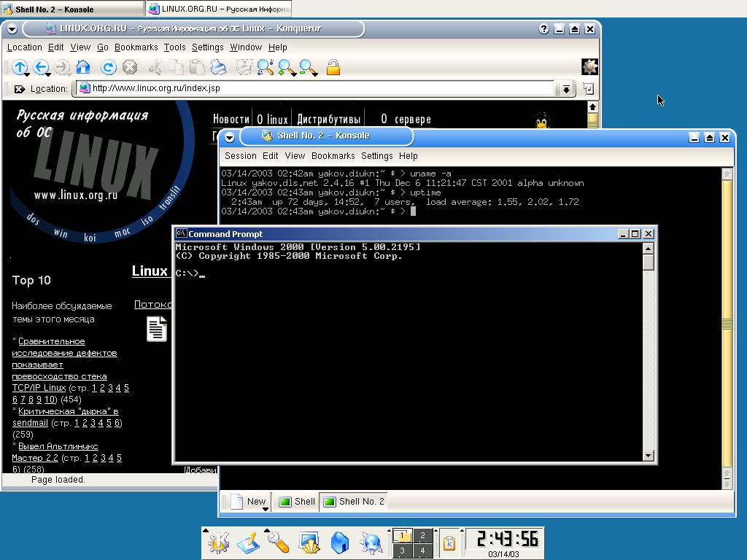Open the Session menu in Konsole
Image resolution: width=747 pixels, height=560 pixels.
(x=240, y=156)
